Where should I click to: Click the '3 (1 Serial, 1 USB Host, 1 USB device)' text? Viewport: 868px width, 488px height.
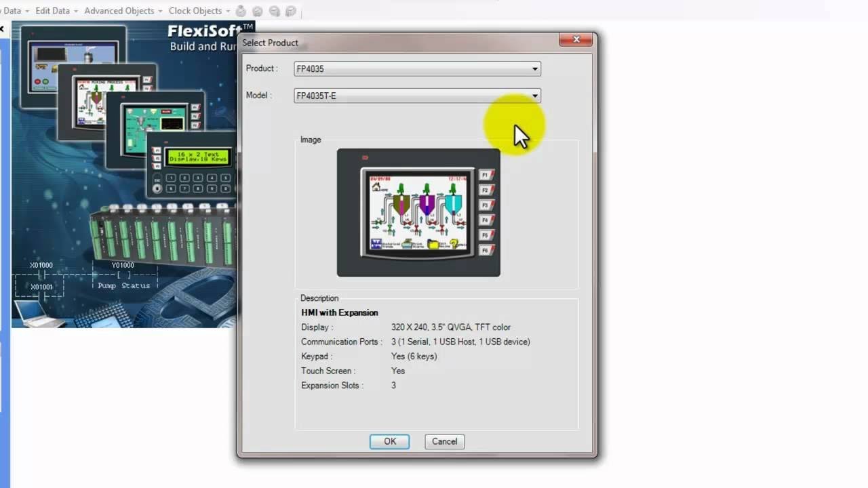(x=460, y=342)
